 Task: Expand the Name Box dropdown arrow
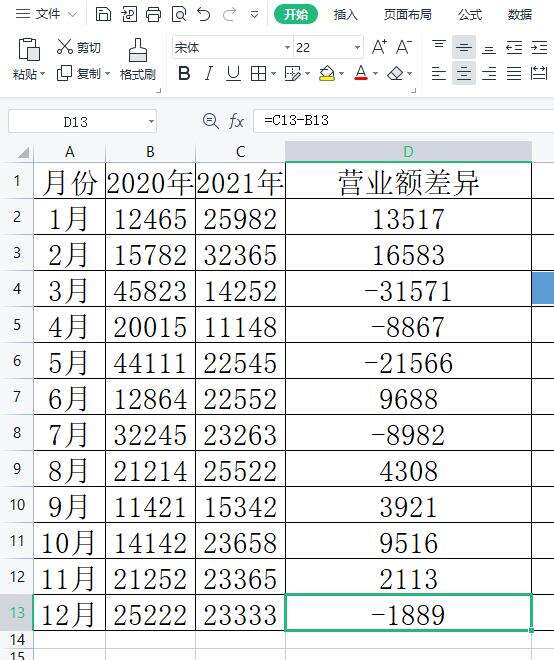tap(151, 122)
